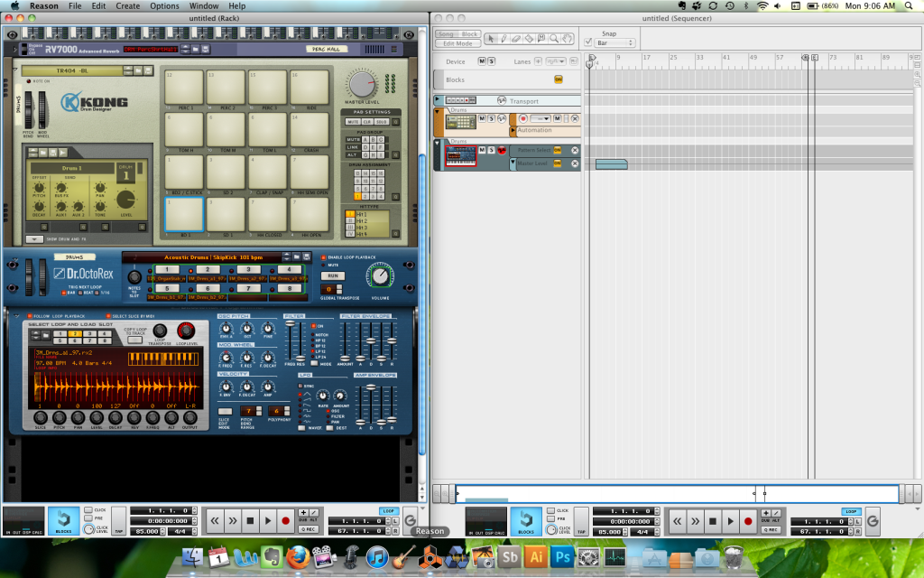Open the Window menu

click(204, 6)
